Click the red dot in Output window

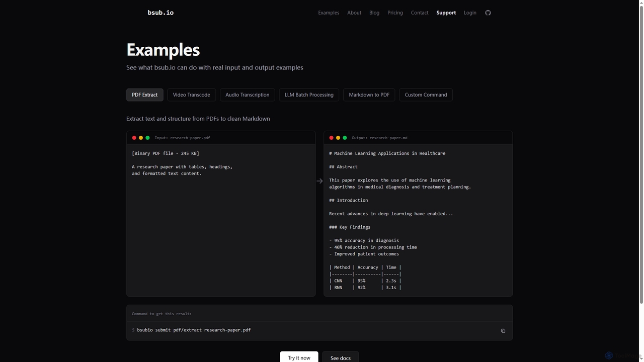331,138
